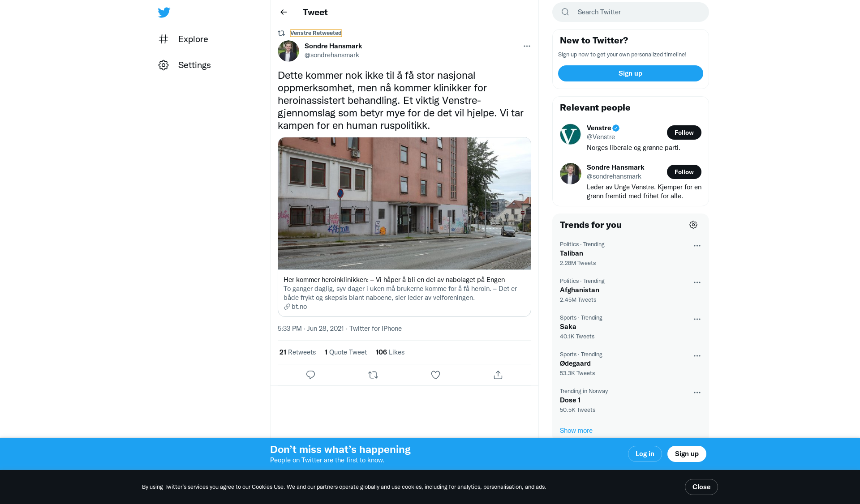Follow Sondre Hansmark

pyautogui.click(x=684, y=172)
